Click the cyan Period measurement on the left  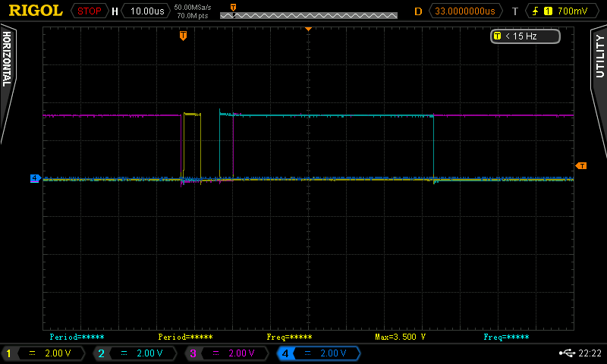(77, 337)
